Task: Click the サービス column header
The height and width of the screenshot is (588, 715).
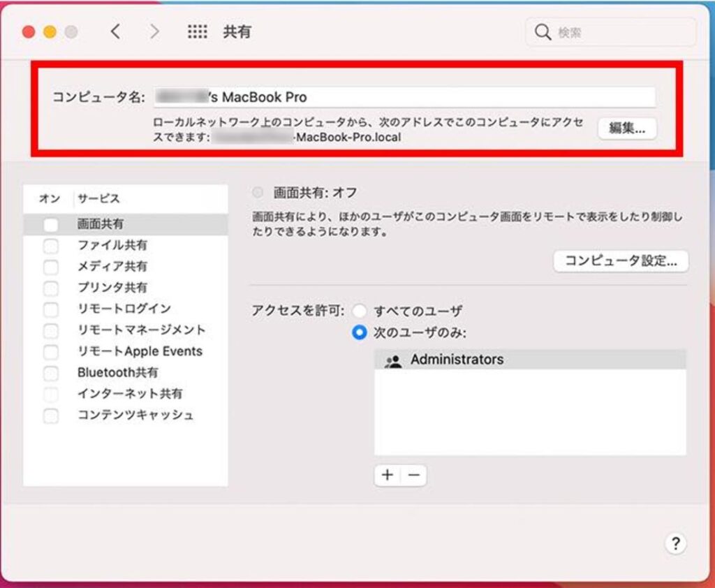Action: point(98,198)
